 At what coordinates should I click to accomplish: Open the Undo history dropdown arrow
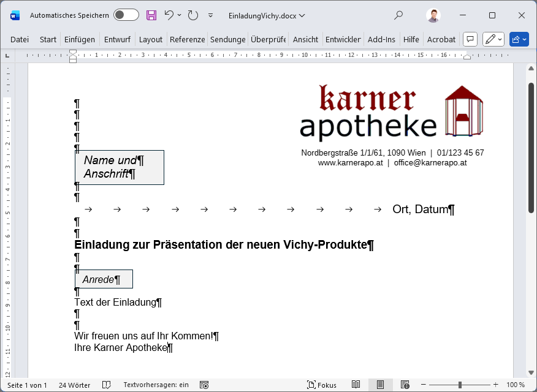pyautogui.click(x=179, y=15)
